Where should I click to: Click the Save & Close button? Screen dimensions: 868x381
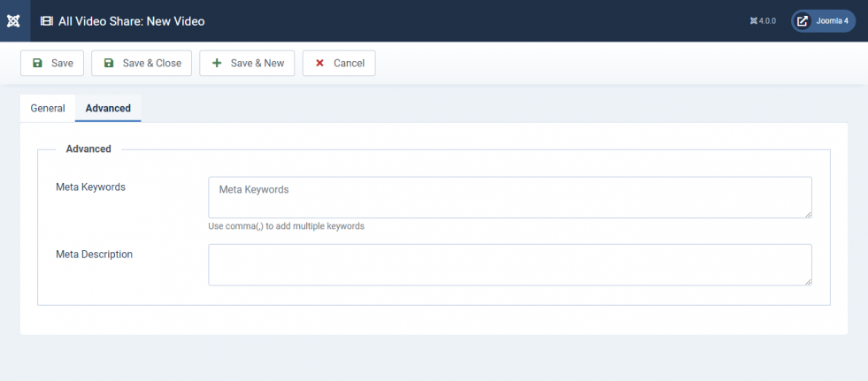click(x=142, y=63)
